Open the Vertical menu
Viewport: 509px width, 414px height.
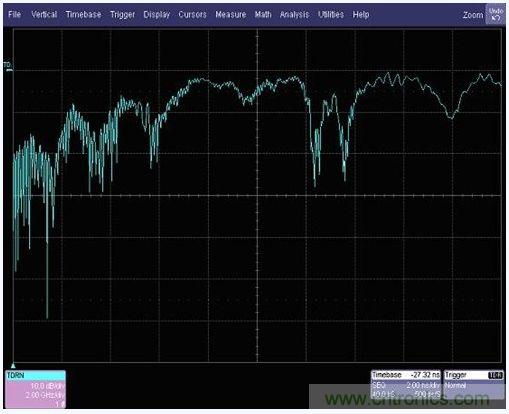(x=44, y=14)
